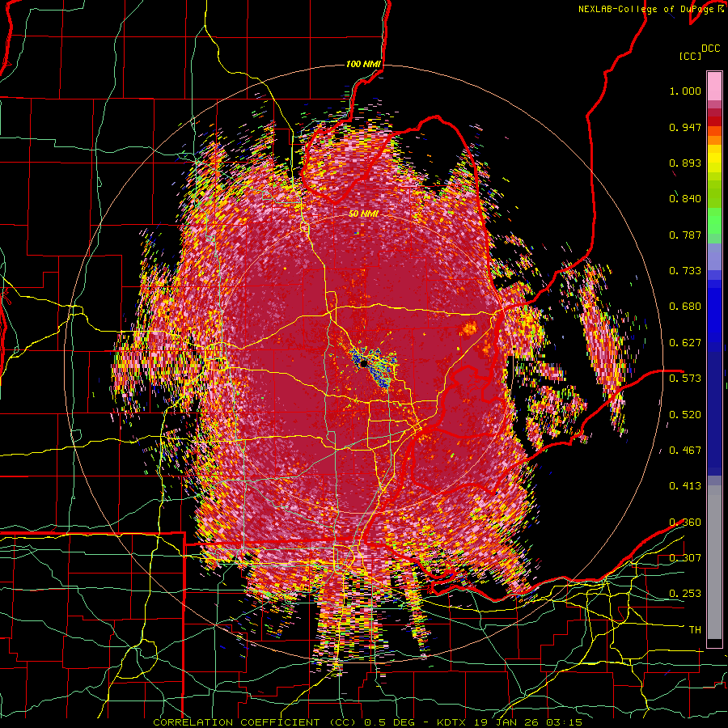The width and height of the screenshot is (728, 728).
Task: Click the black radar site dot at center
Action: click(363, 362)
